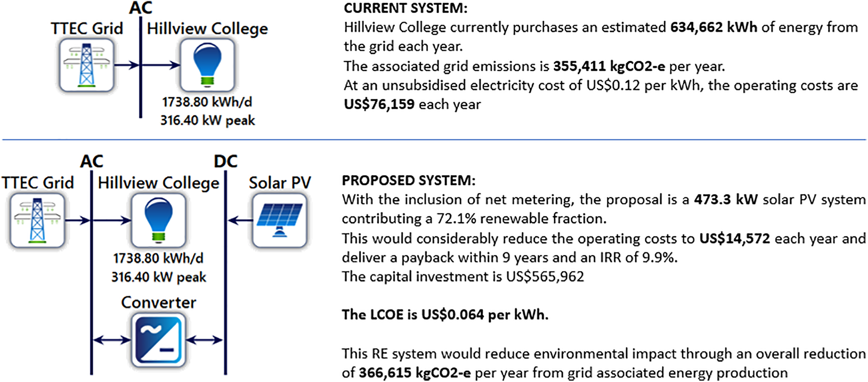Click the TTEC Grid tower icon in the proposed system diagram

[37, 221]
